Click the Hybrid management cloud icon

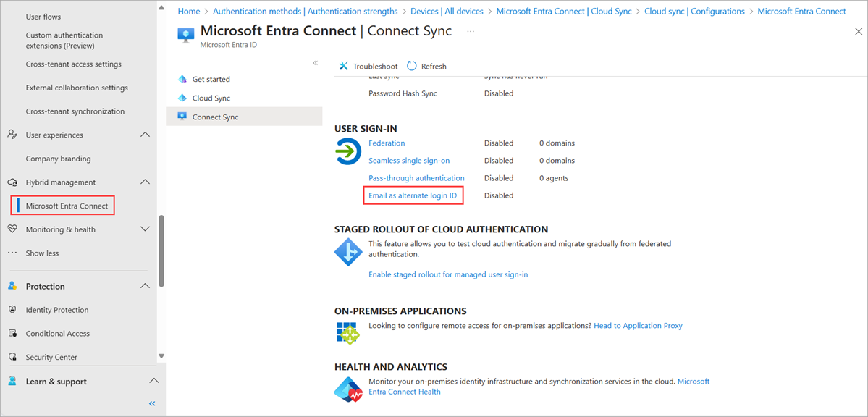[x=13, y=182]
